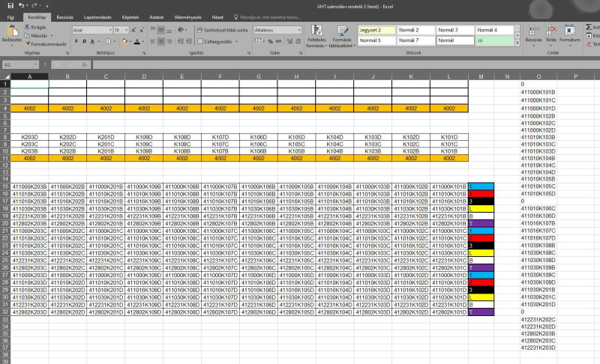Toggle align text left
The height and width of the screenshot is (364, 600).
click(153, 41)
